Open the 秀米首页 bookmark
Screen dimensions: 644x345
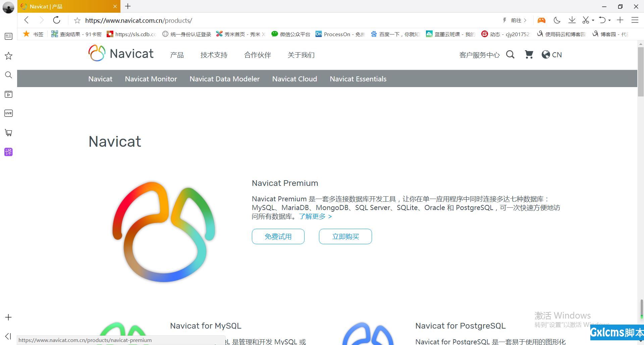240,34
